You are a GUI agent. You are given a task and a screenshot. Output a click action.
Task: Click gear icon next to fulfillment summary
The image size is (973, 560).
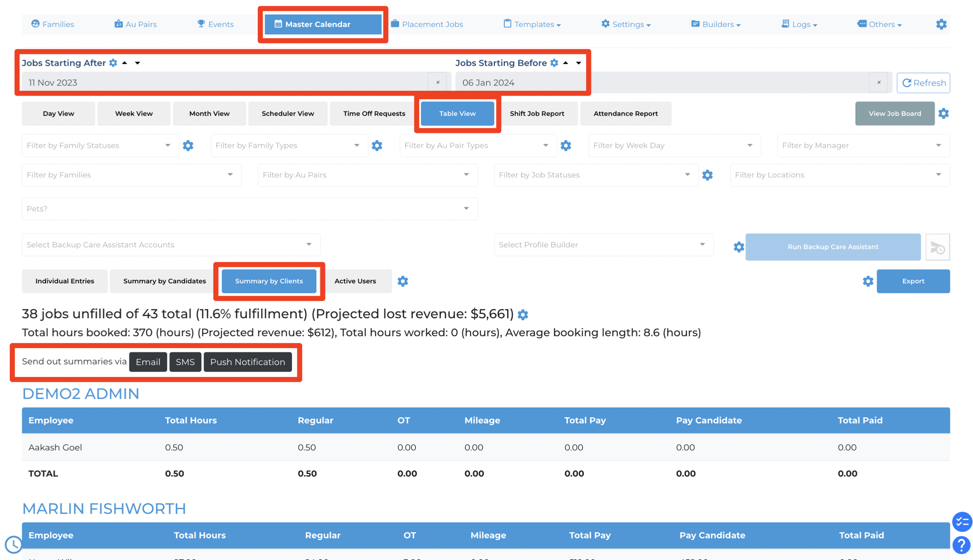(x=523, y=314)
